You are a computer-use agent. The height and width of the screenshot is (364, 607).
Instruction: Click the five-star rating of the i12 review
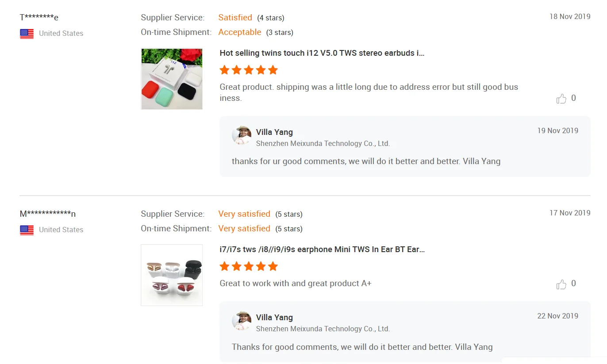click(249, 70)
